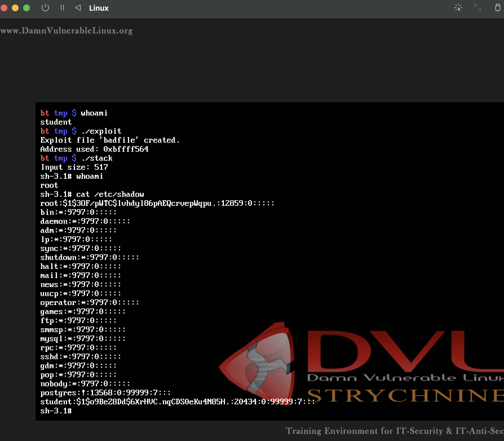This screenshot has width=504, height=441.
Task: Click the "daemon" shadow entry
Action: pos(85,221)
